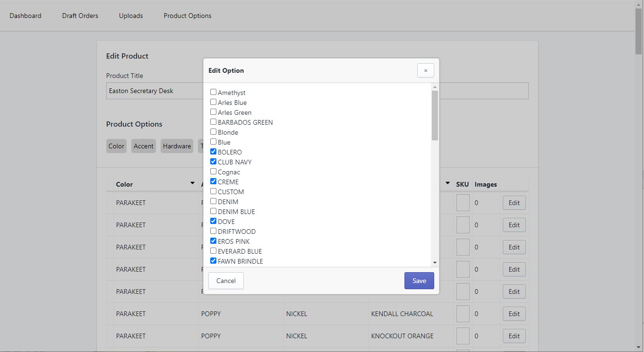
Task: Uncheck the FAWN BRINDLE option
Action: pos(214,261)
